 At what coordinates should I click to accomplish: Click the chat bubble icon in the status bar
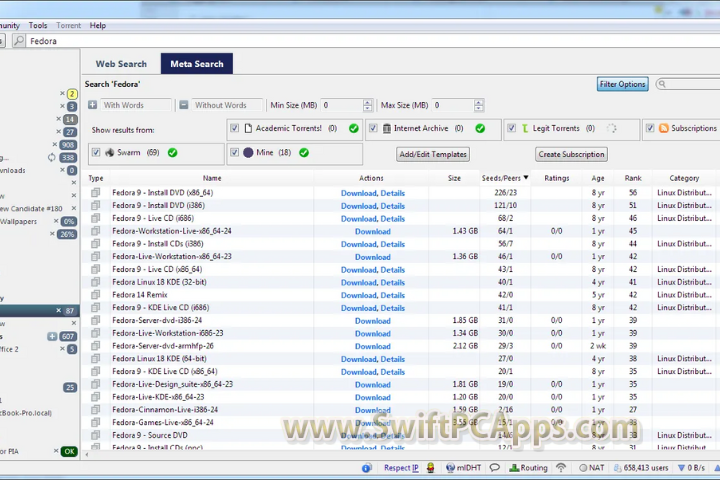tap(495, 468)
